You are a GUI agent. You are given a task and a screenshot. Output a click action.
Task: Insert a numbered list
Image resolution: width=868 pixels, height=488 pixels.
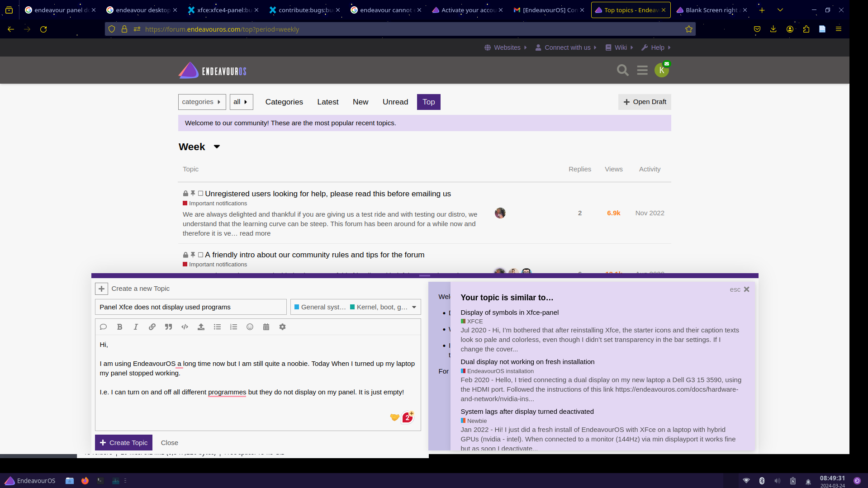tap(233, 327)
